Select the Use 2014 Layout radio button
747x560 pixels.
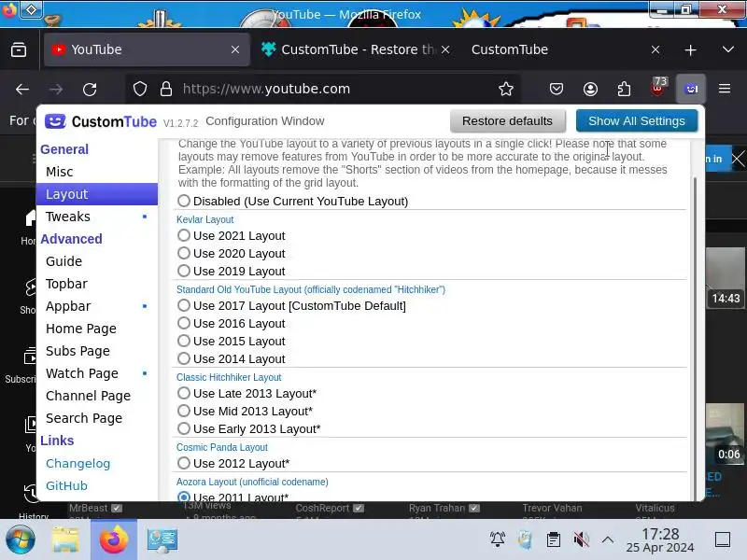click(x=183, y=358)
